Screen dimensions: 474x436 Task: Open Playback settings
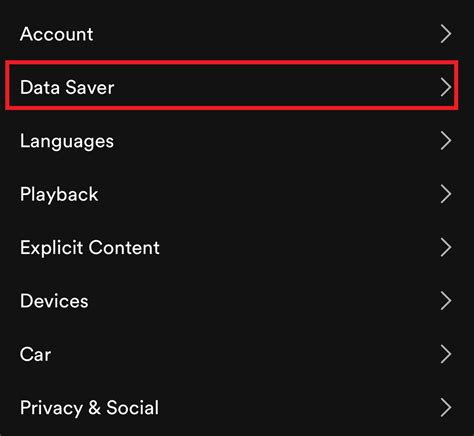pos(237,194)
